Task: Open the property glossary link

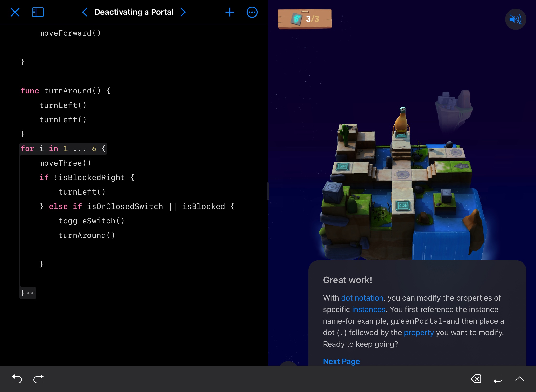Action: tap(419, 333)
